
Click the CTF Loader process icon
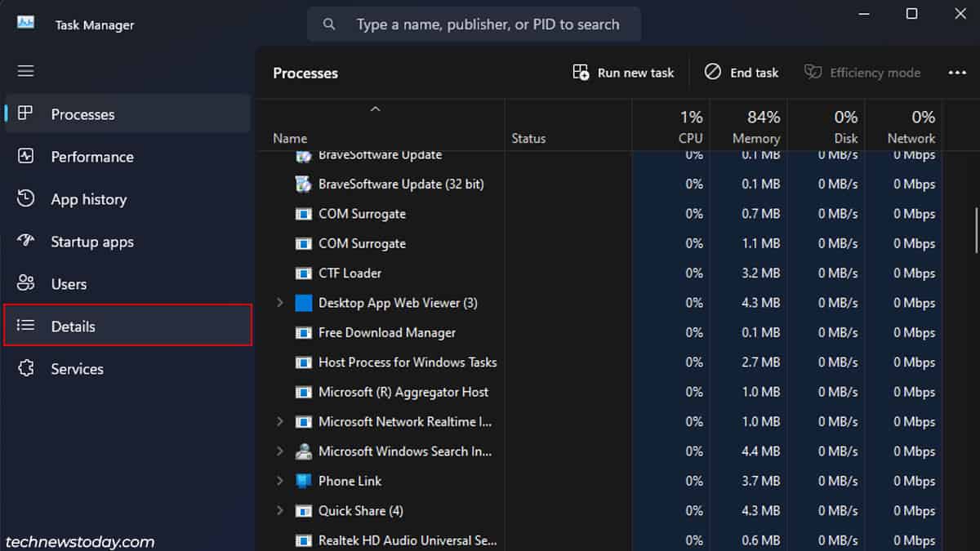(303, 273)
